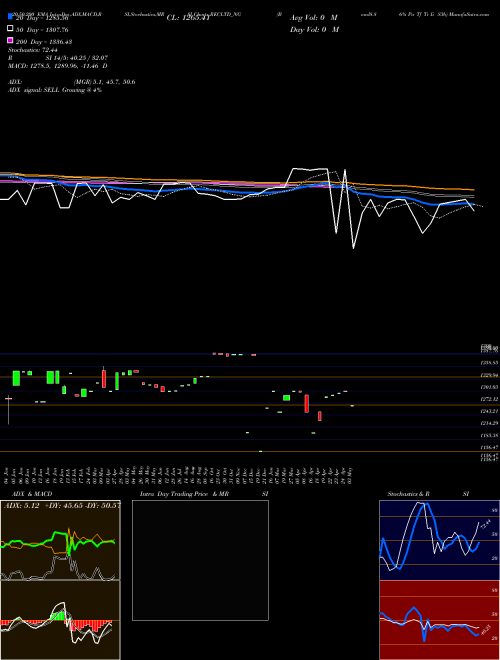Open the red RSI mini chart
This screenshot has width=500, height=660.
(439, 620)
